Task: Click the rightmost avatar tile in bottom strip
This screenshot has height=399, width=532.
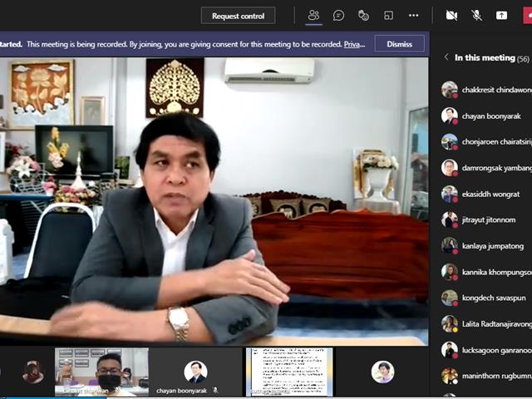Action: (382, 372)
